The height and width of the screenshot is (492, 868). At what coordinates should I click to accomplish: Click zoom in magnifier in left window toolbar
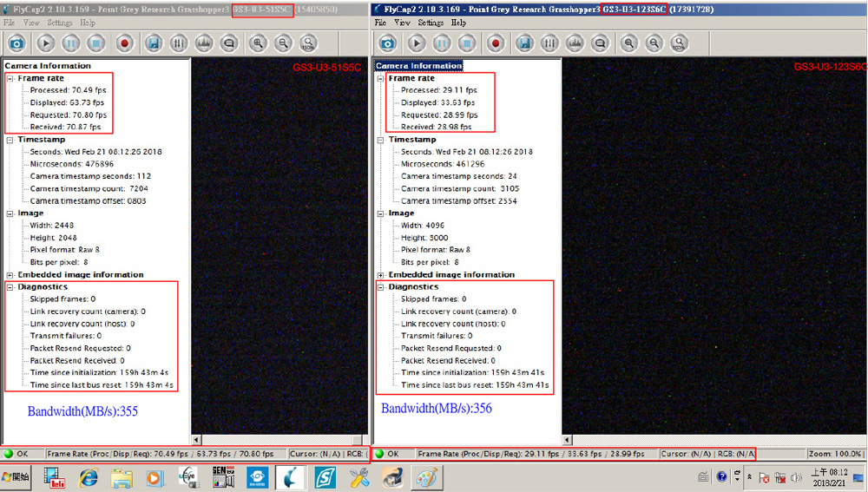(x=258, y=43)
